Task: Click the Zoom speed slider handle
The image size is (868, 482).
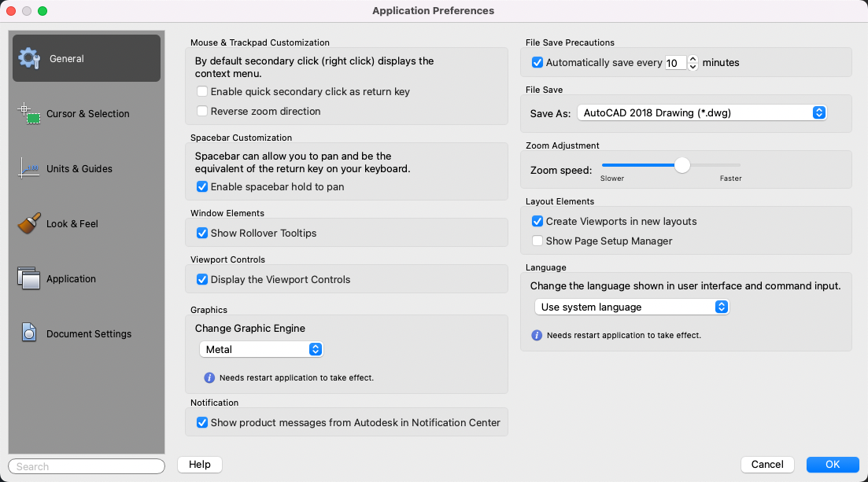Action: click(x=682, y=165)
